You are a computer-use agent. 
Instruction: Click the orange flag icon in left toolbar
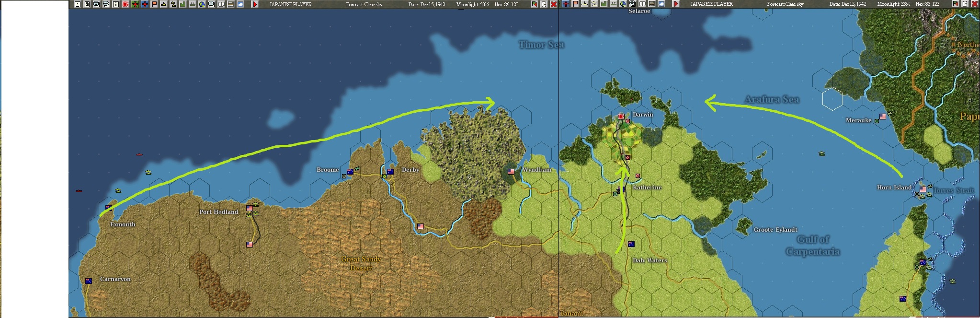tap(154, 4)
